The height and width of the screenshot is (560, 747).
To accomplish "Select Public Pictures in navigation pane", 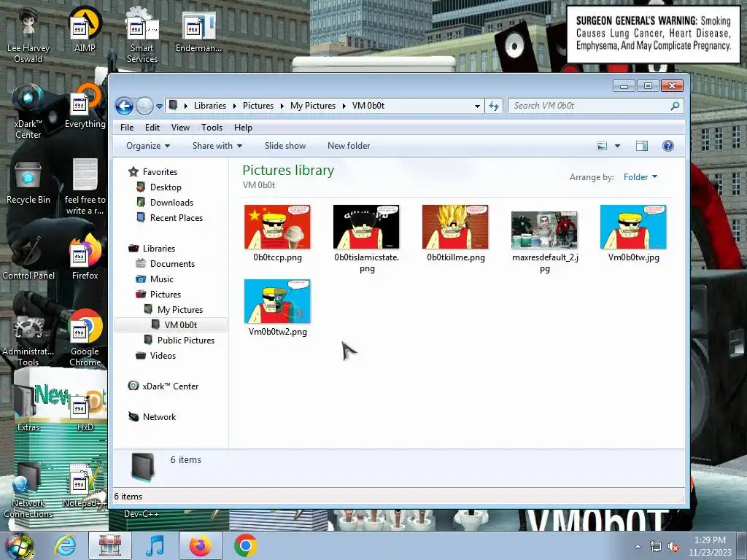I will click(x=186, y=341).
